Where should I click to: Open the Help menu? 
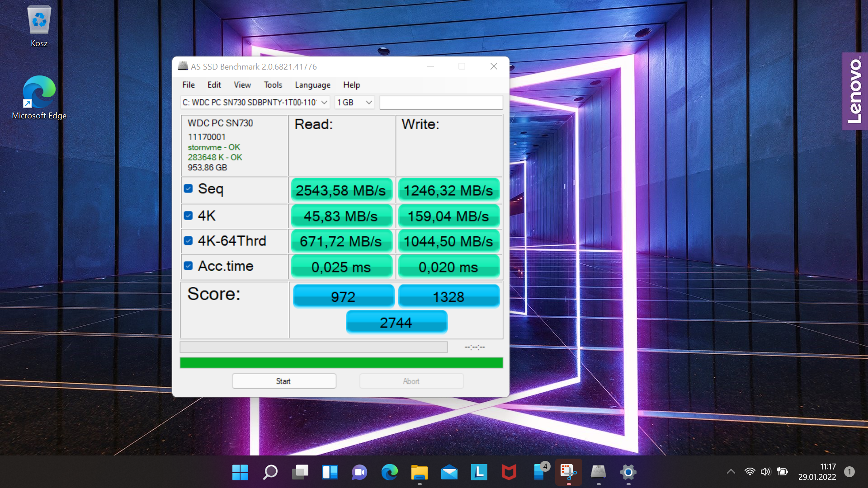(x=352, y=85)
